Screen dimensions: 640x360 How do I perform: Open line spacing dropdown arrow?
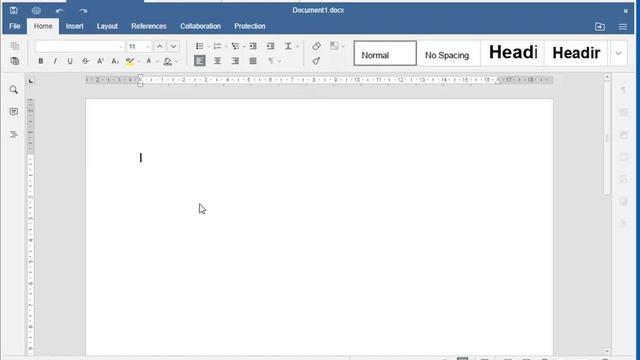(x=297, y=47)
